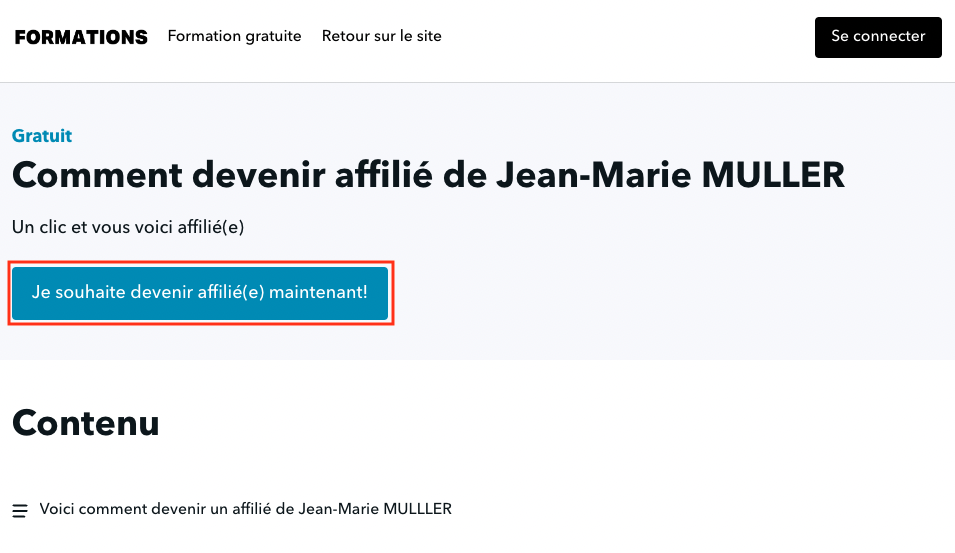Click Je souhaite devenir affilié(e) maintenant!

coord(200,293)
